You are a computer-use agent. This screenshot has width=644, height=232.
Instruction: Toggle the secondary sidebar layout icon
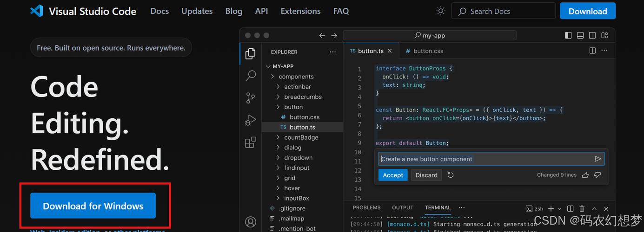tap(592, 35)
